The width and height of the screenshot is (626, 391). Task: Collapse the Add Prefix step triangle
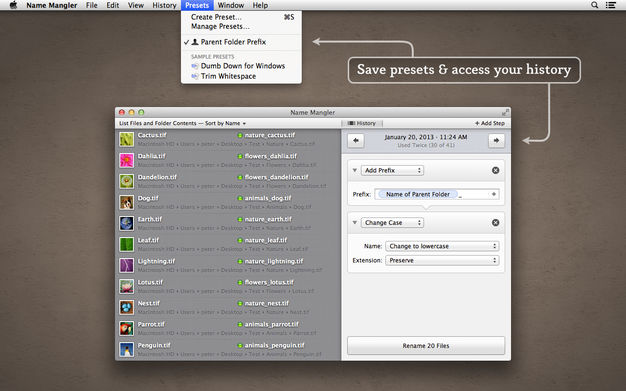click(x=355, y=170)
